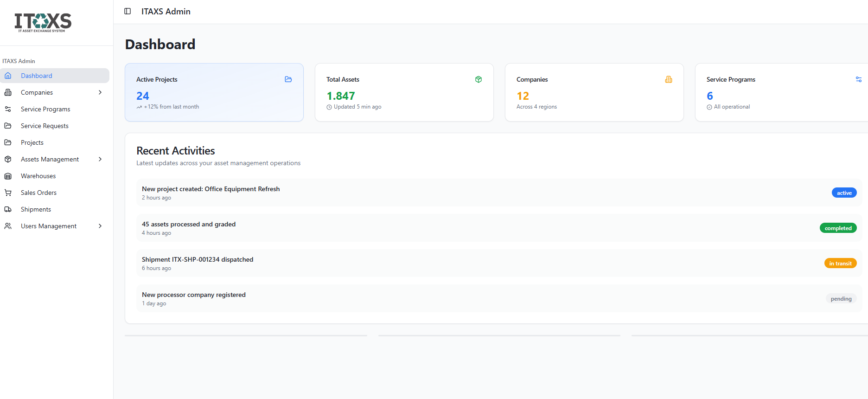This screenshot has height=399, width=868.
Task: Click the 6 service programs value
Action: (710, 96)
